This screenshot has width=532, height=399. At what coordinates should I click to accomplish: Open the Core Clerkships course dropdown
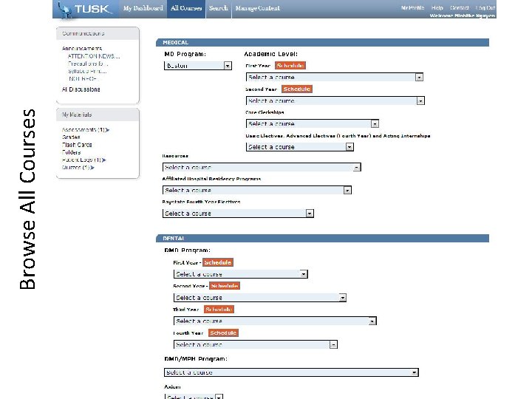click(313, 124)
